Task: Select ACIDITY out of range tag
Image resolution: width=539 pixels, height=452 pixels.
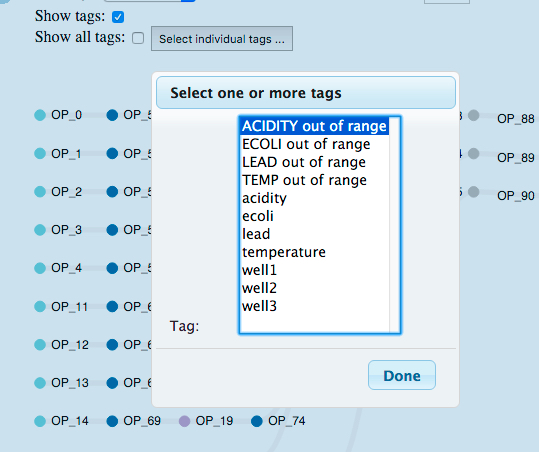Action: 315,126
